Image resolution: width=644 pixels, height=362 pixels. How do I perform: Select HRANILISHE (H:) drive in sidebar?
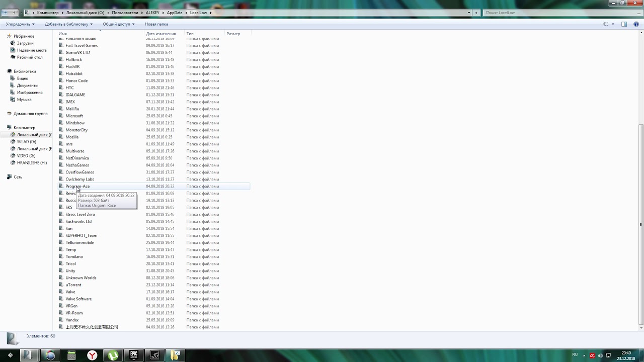[32, 163]
